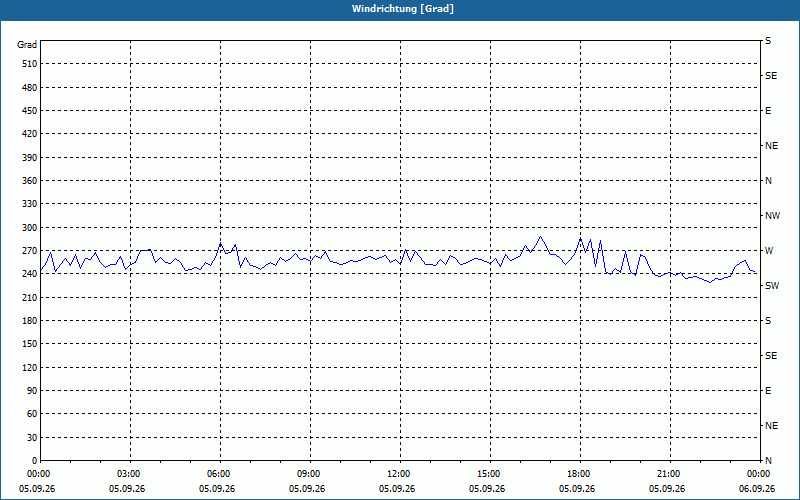The width and height of the screenshot is (800, 500).
Task: Click the chart title "Windrichtung [Grad]"
Action: 403,9
